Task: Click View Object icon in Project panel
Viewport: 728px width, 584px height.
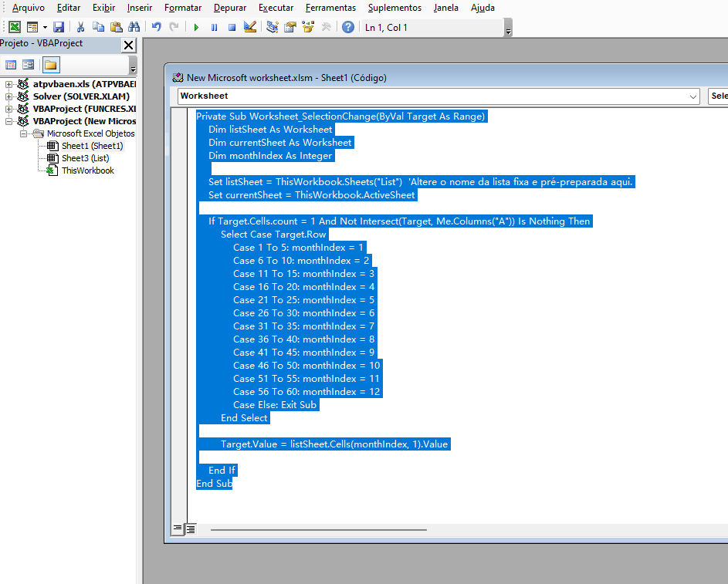Action: [x=29, y=65]
